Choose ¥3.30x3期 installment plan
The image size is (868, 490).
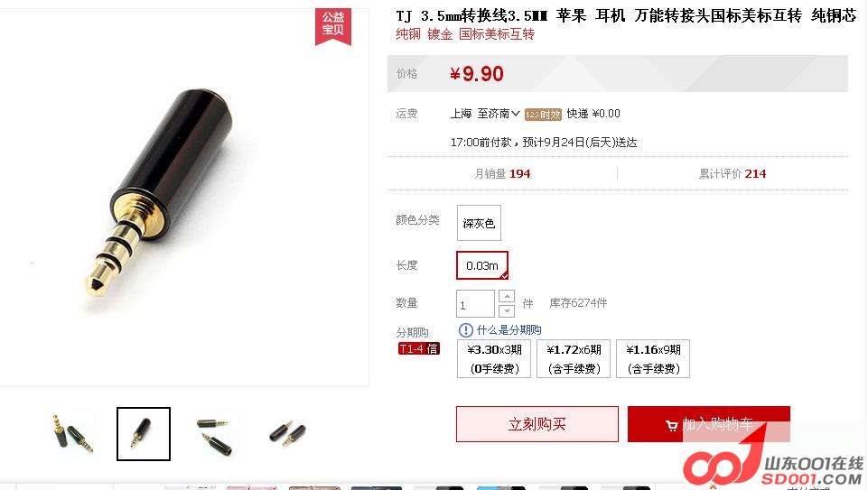click(494, 359)
